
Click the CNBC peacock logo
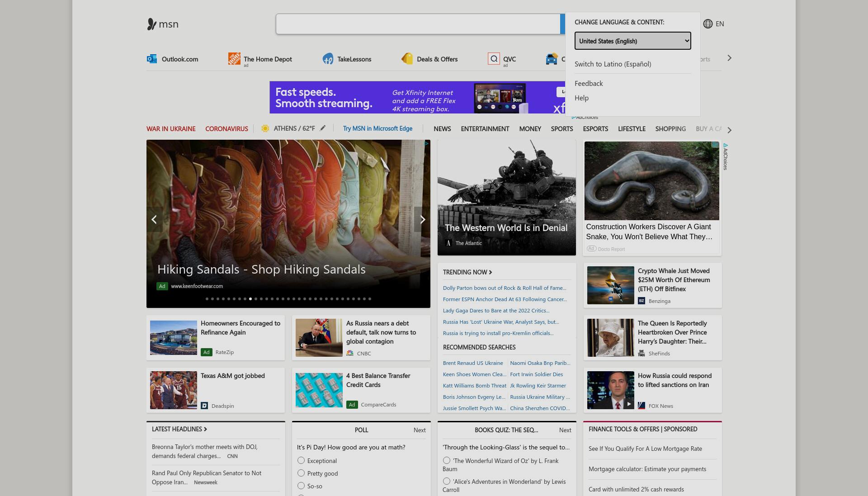click(x=350, y=353)
